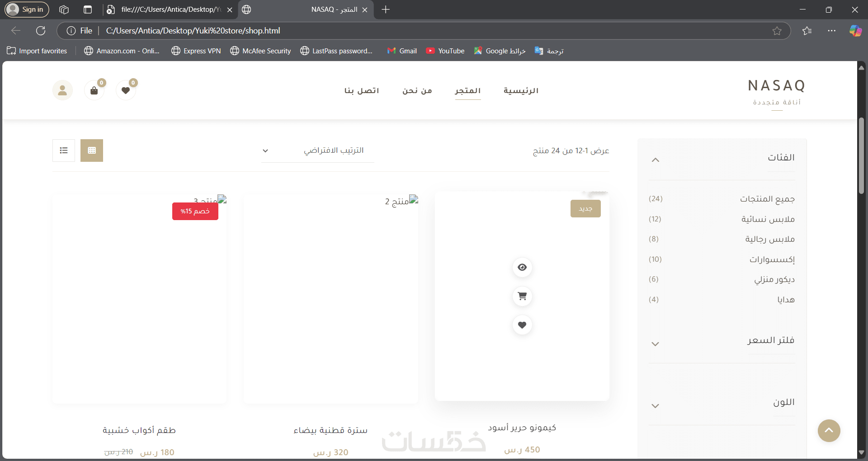868x461 pixels.
Task: Click Sign in profile button
Action: 27,9
